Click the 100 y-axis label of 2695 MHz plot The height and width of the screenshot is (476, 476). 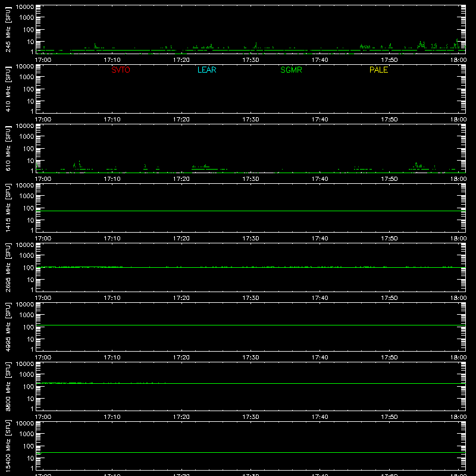tap(28, 268)
